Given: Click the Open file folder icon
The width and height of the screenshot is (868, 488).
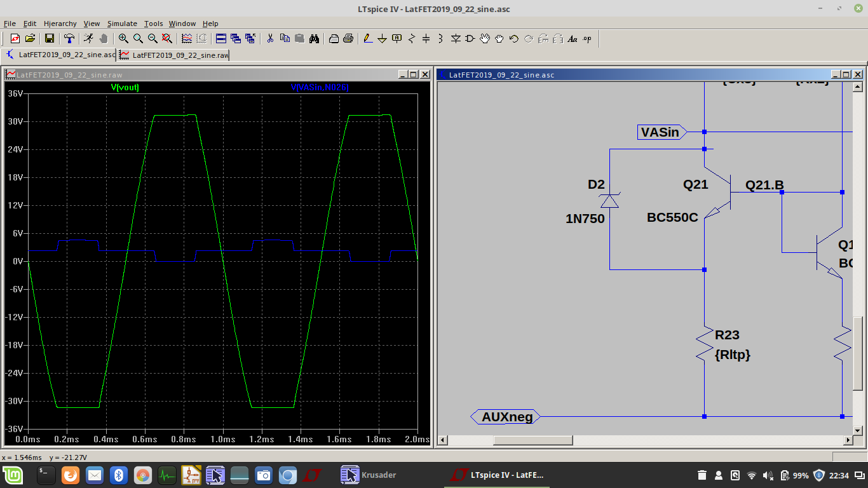Looking at the screenshot, I should click(x=30, y=39).
